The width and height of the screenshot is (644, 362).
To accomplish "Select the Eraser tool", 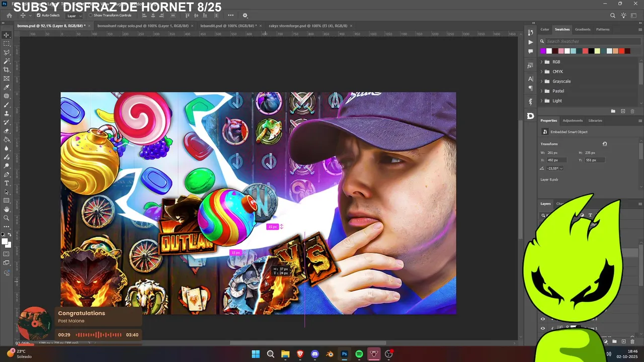I will point(7,131).
